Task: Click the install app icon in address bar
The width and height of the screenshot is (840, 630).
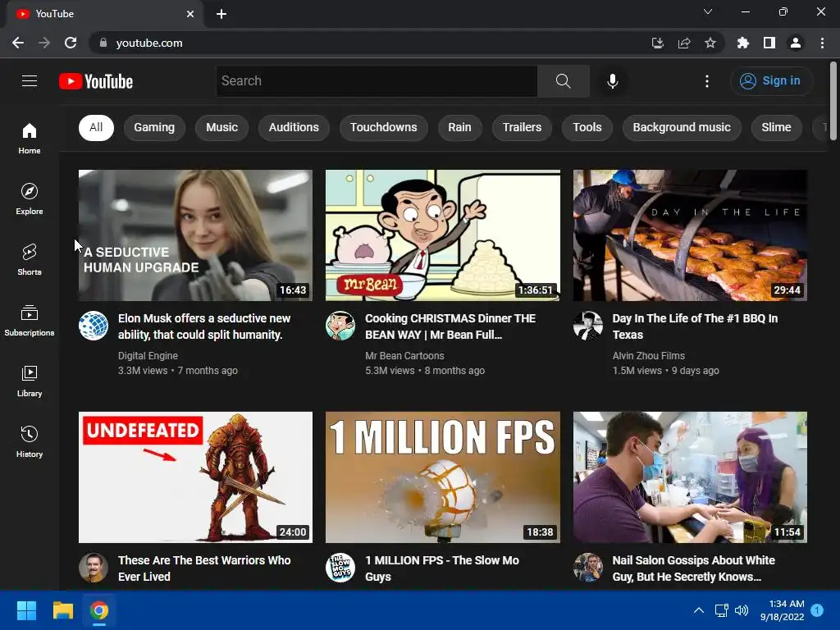Action: [x=657, y=43]
